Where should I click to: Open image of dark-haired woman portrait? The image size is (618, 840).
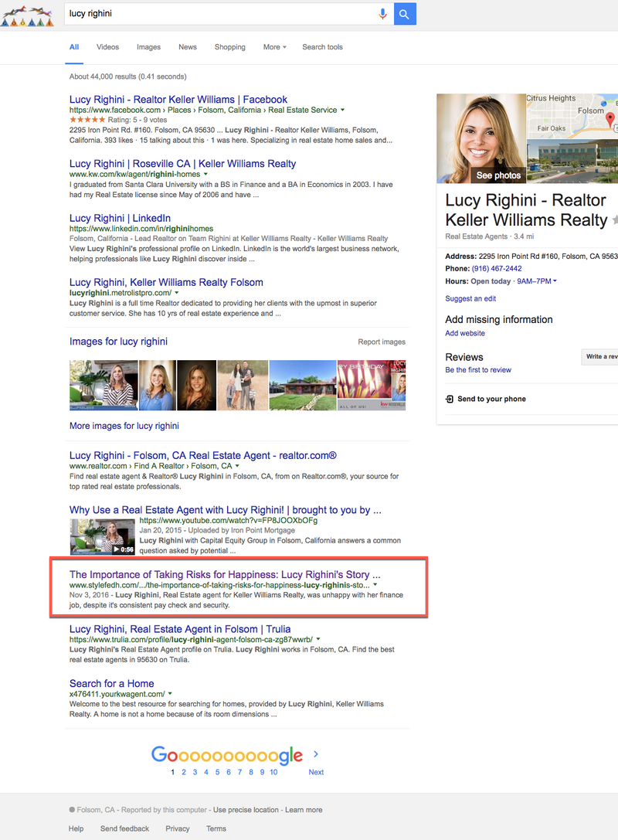196,385
